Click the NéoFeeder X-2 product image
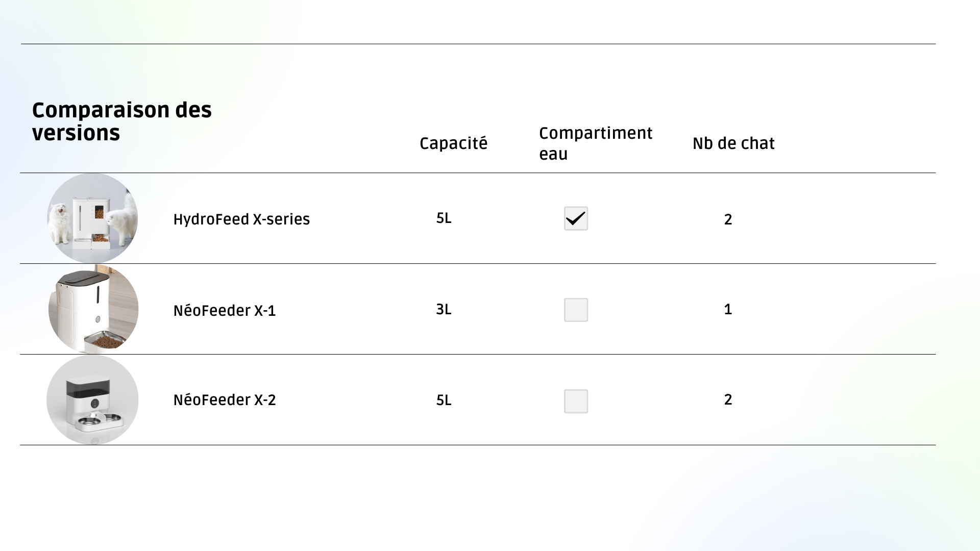 92,399
